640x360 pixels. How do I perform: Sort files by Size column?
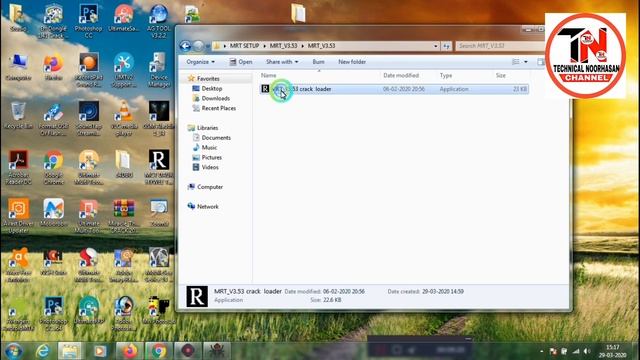coord(500,76)
